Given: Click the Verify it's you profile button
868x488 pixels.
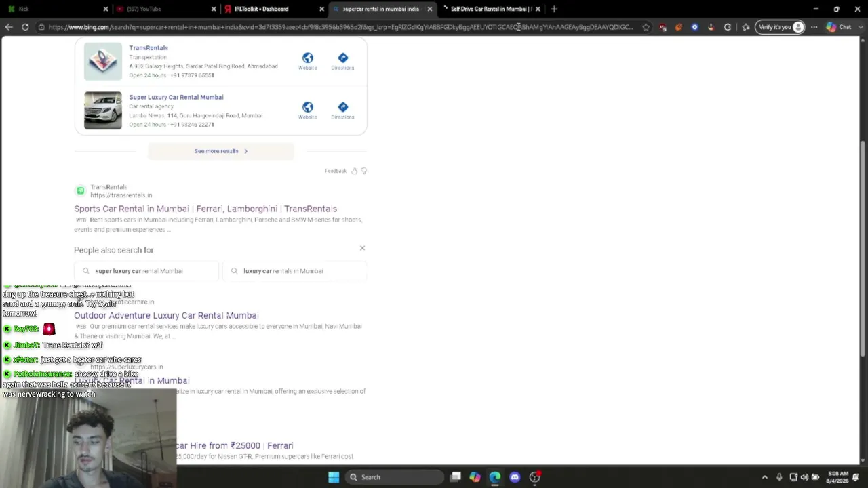Looking at the screenshot, I should tap(781, 27).
